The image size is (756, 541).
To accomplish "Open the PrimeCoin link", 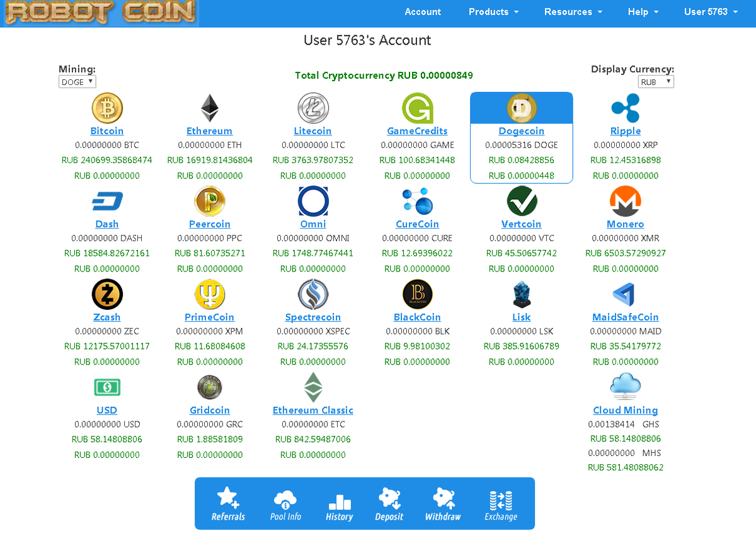I will tap(210, 317).
